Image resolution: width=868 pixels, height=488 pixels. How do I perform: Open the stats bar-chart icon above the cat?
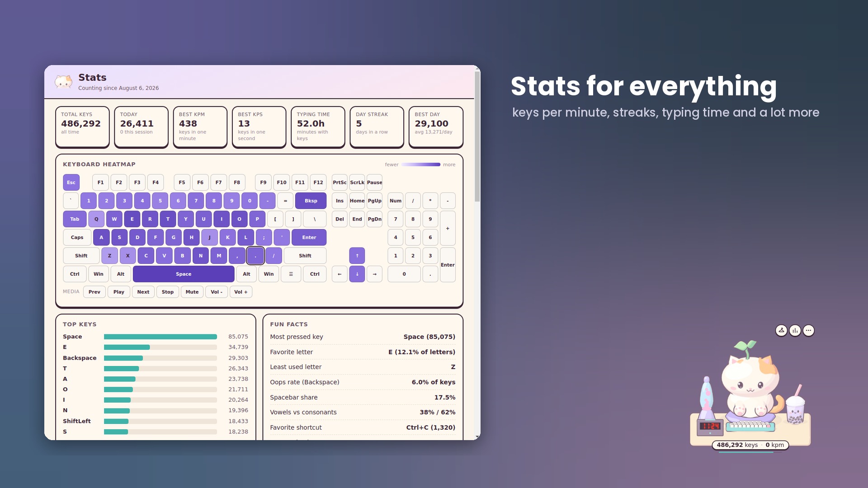[795, 330]
